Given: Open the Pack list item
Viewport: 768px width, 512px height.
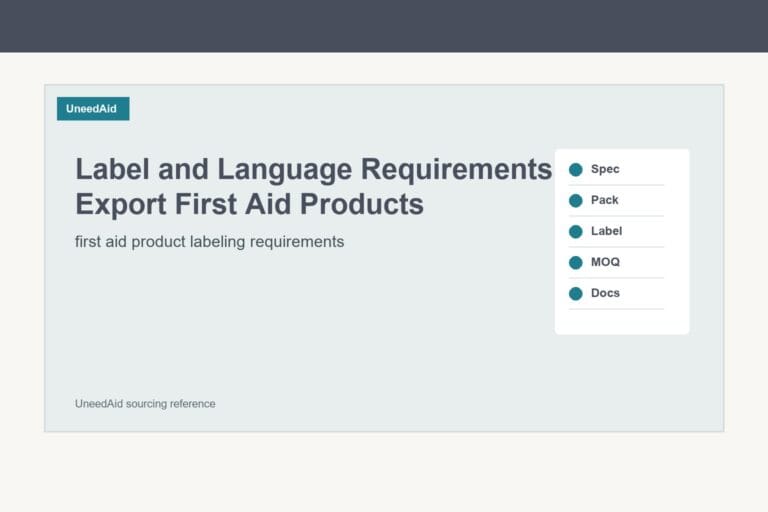Looking at the screenshot, I should [x=616, y=200].
